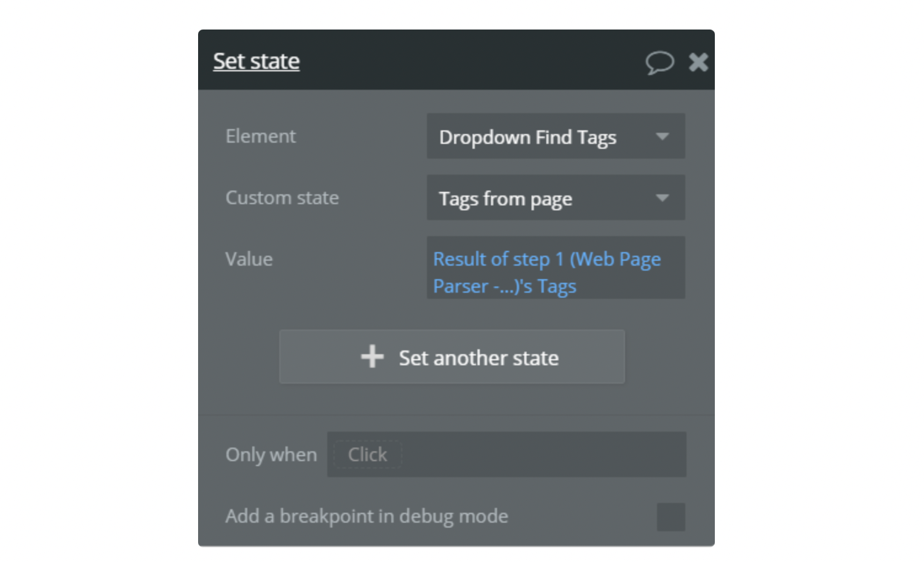Expand the Dropdown Find Tags arrow
924x562 pixels.
663,136
